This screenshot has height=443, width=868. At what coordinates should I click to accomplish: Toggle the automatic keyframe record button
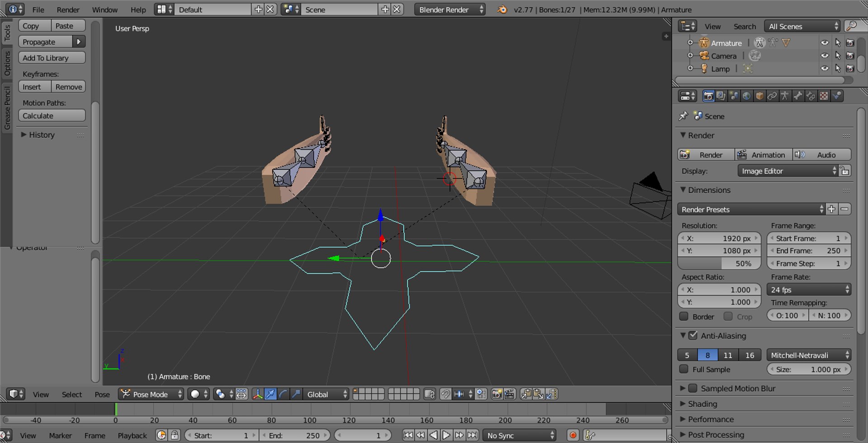point(573,435)
